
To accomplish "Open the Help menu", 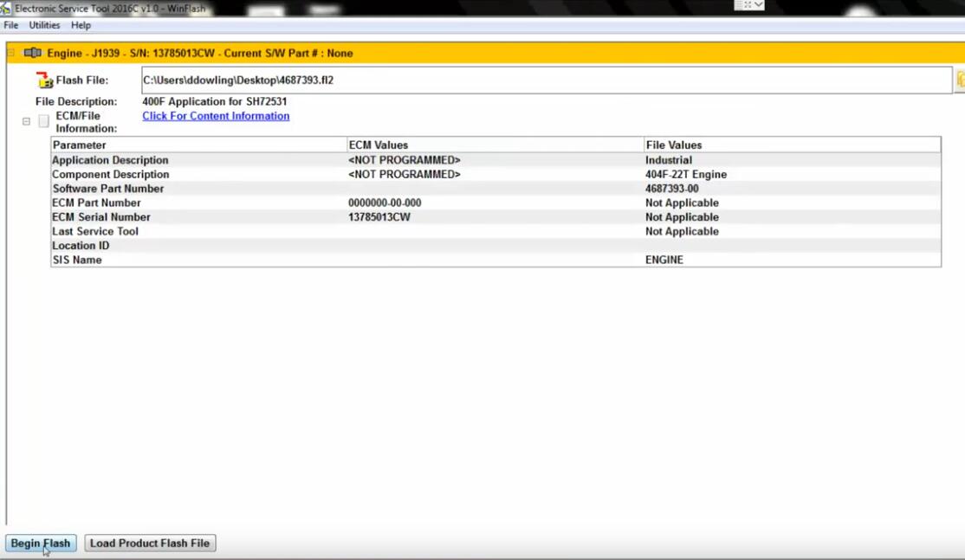I will 81,25.
